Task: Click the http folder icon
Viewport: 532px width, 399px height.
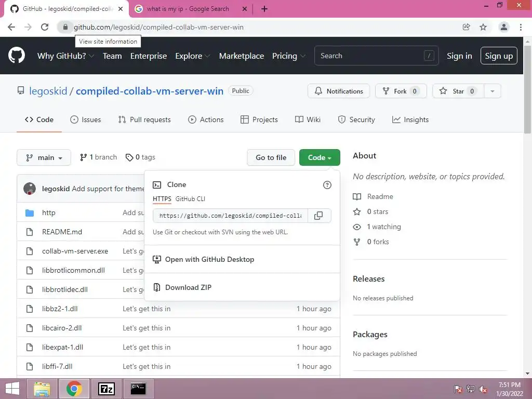Action: pos(30,212)
